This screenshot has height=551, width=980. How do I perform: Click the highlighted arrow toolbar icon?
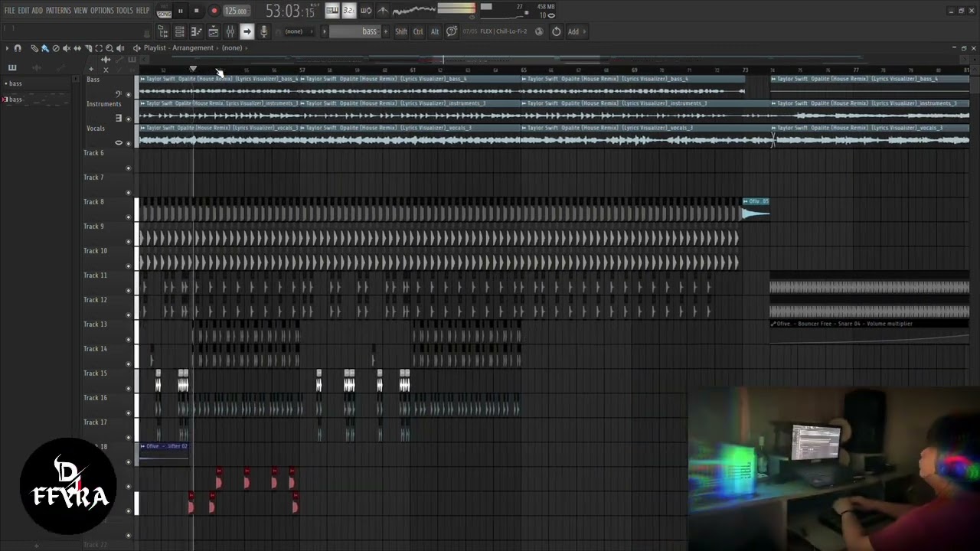247,31
